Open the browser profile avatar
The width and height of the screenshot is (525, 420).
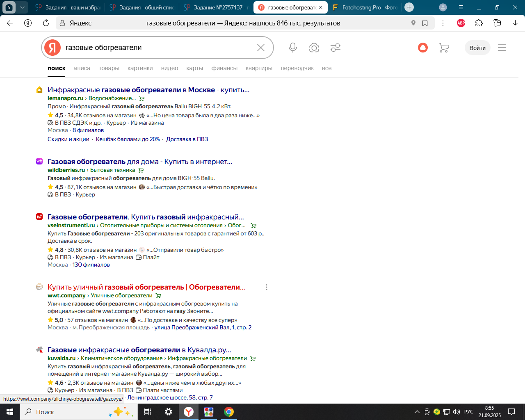(443, 7)
